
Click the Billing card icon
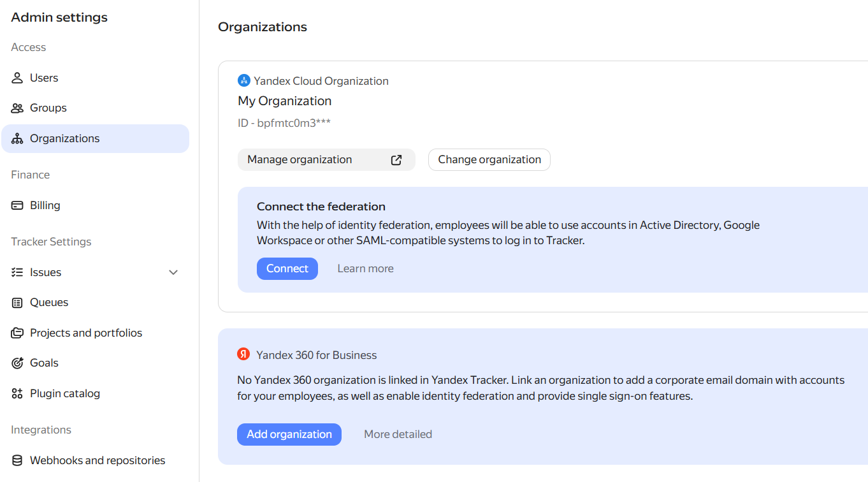coord(18,205)
